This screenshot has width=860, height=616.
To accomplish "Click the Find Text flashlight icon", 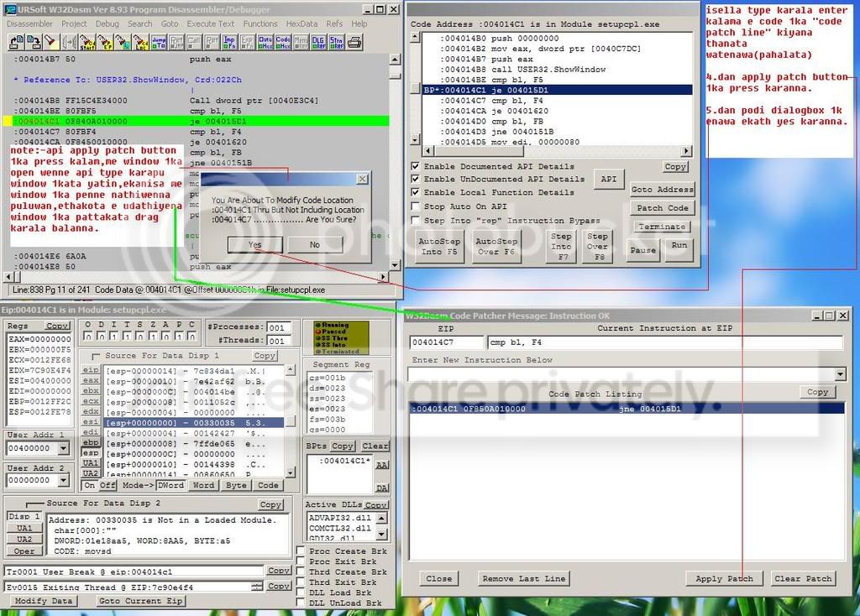I will pos(50,42).
